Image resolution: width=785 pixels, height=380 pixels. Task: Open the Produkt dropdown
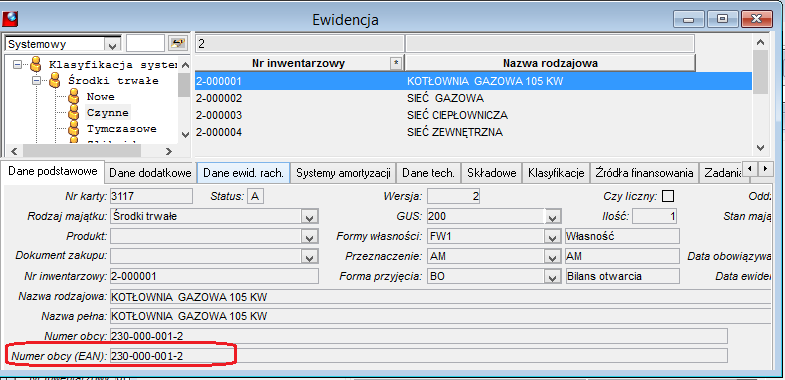pos(309,236)
